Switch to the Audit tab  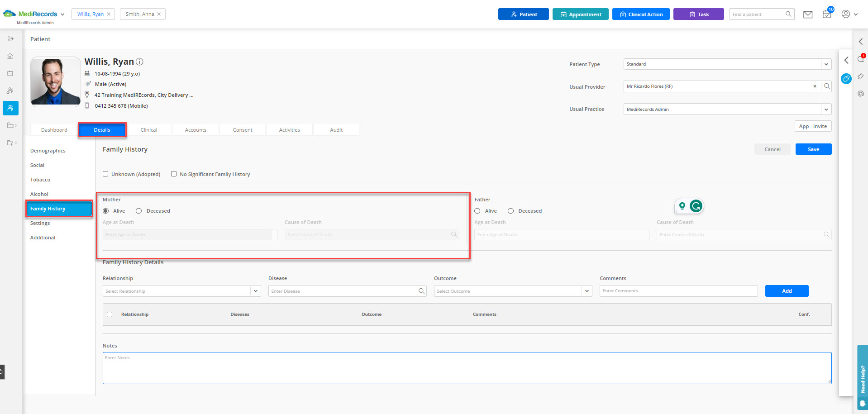pos(336,130)
